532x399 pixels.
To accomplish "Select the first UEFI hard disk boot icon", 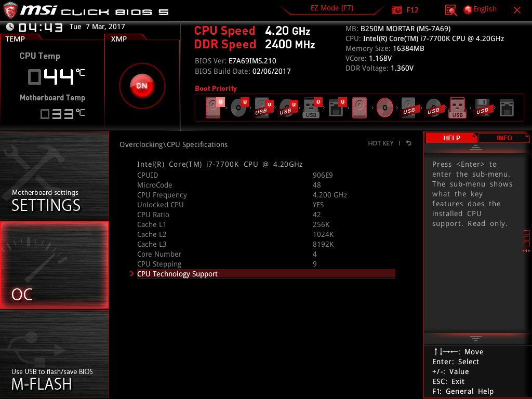I will [214, 108].
